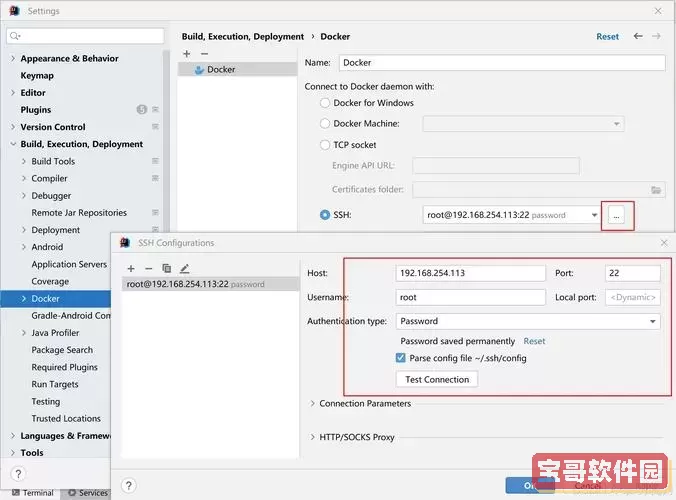
Task: Remove SSH configuration with minus icon
Action: [x=149, y=269]
